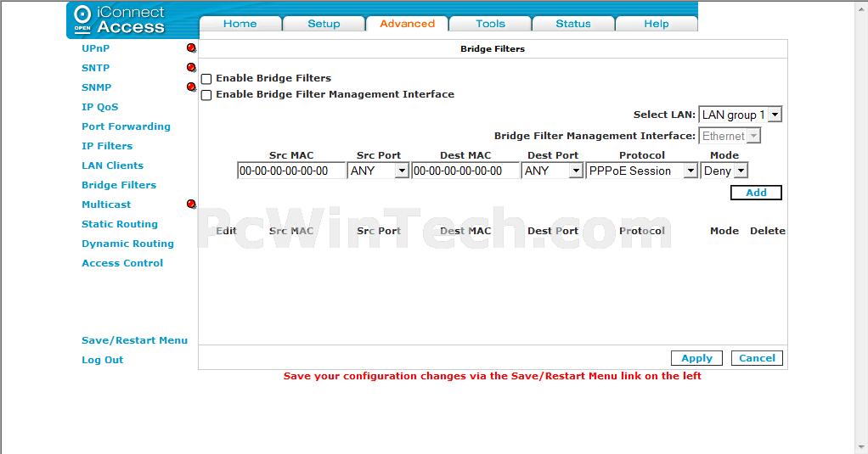Open the Save/Restart Menu link
Viewport: 868px width, 454px height.
(x=134, y=340)
